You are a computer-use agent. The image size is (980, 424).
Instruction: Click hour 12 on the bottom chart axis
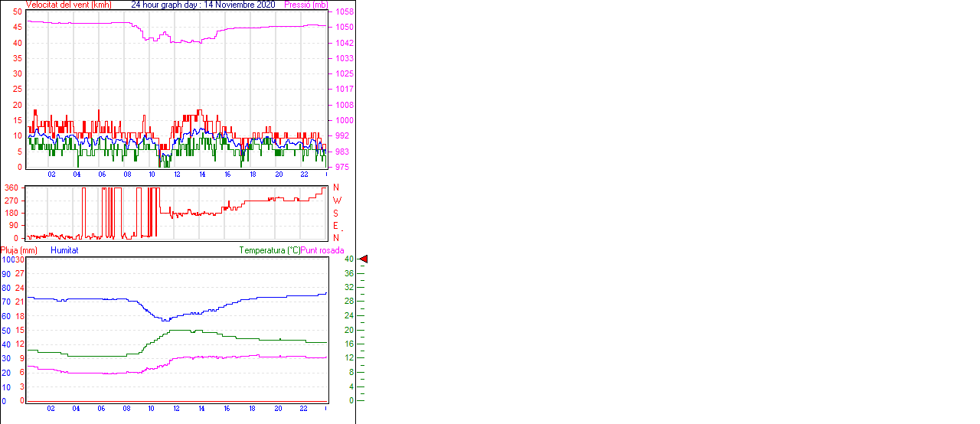(x=177, y=408)
